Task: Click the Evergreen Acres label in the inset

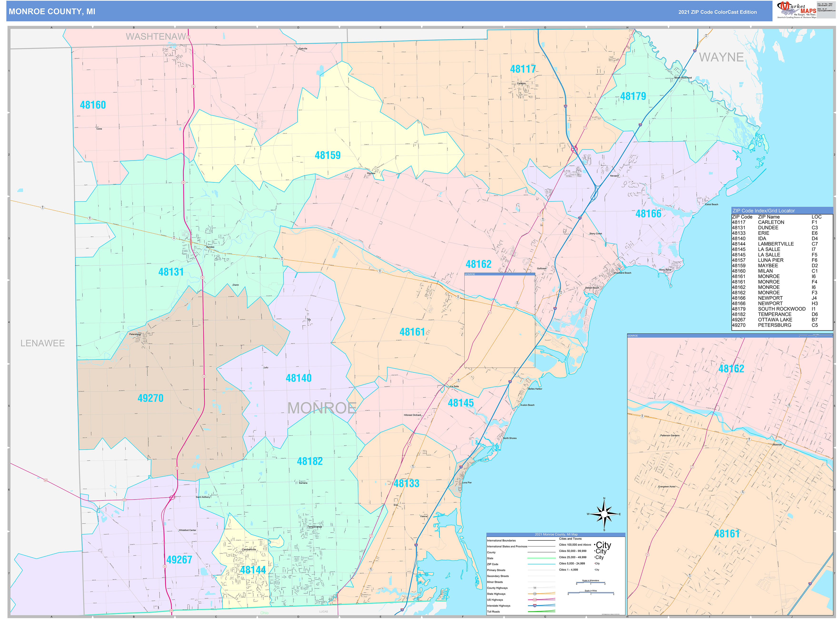Action: coord(666,486)
